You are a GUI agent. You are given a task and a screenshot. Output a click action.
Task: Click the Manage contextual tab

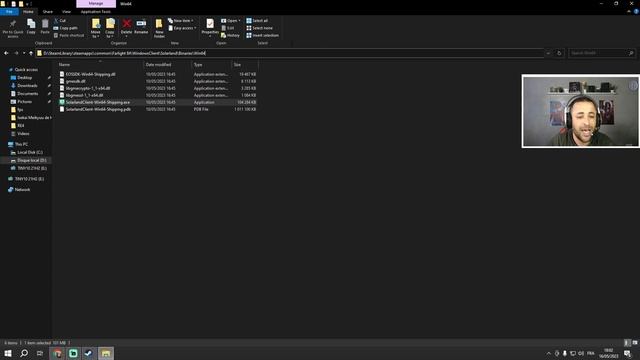(x=96, y=4)
